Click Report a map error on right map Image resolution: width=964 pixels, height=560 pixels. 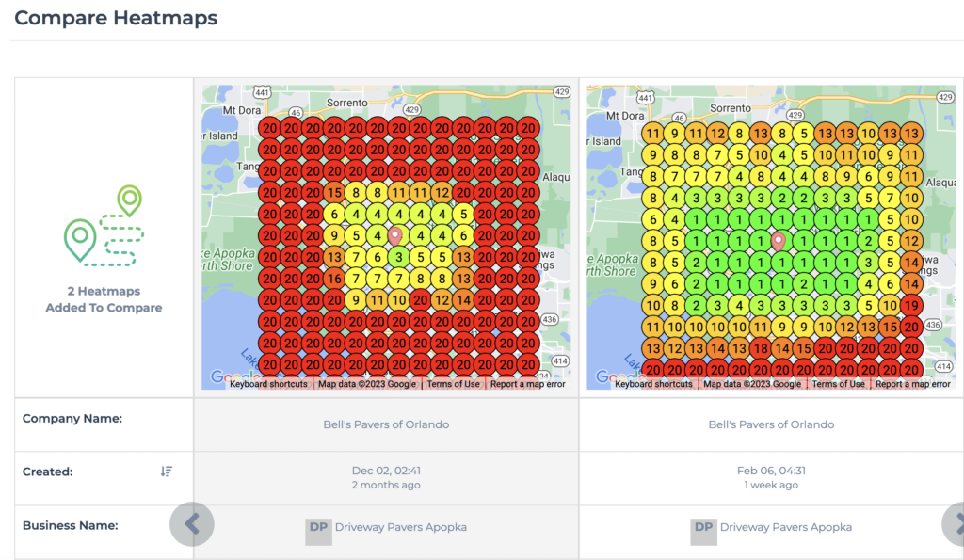[x=913, y=384]
